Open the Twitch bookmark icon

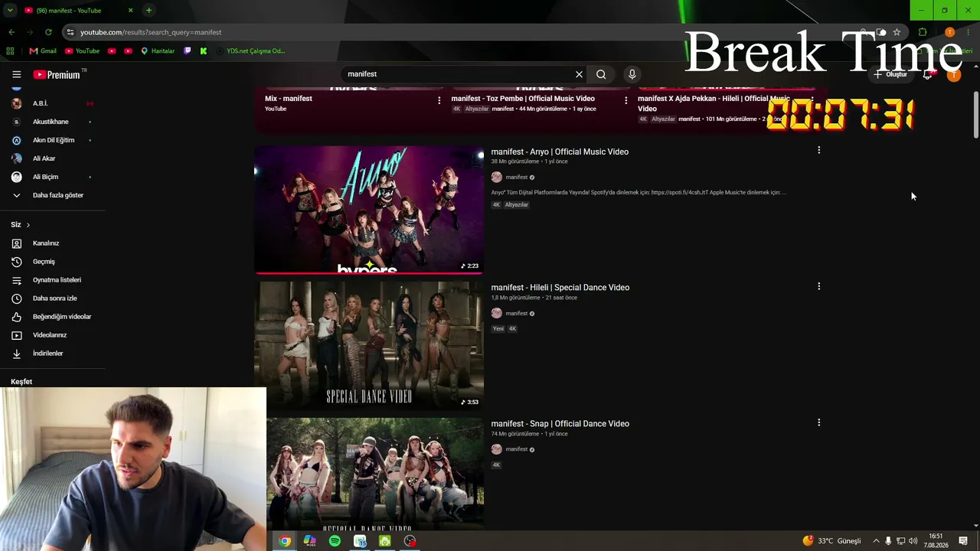click(188, 51)
